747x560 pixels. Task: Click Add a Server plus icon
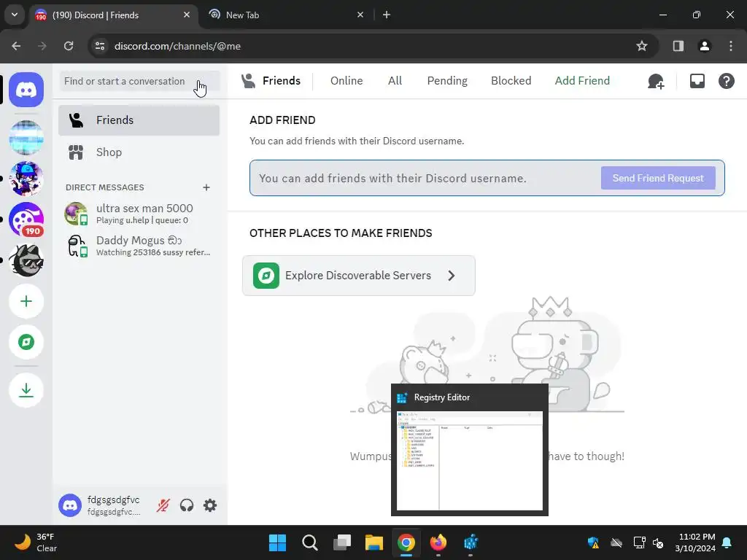tap(26, 301)
